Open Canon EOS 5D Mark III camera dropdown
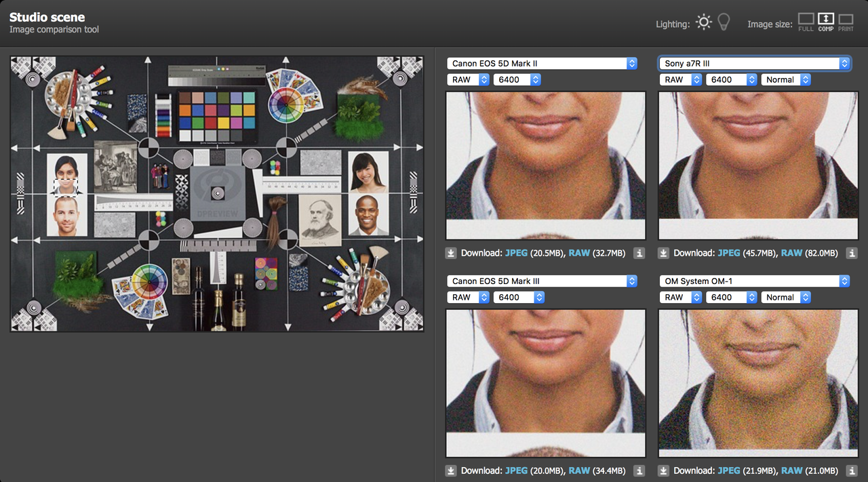868x482 pixels. pos(542,281)
